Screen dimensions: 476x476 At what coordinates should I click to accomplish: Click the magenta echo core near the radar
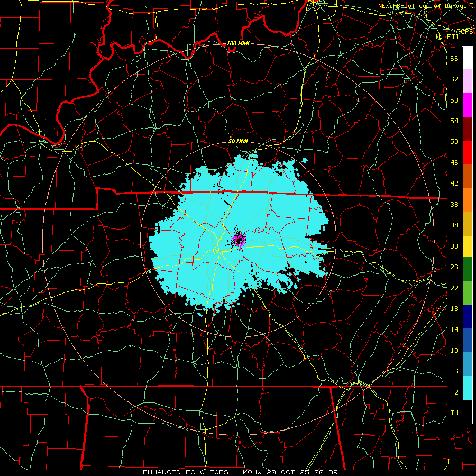click(x=239, y=240)
